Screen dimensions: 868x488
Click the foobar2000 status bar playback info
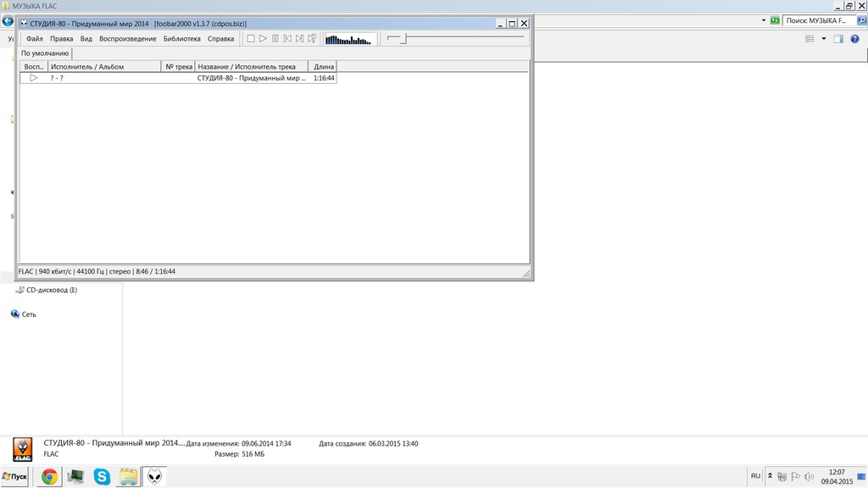click(97, 272)
